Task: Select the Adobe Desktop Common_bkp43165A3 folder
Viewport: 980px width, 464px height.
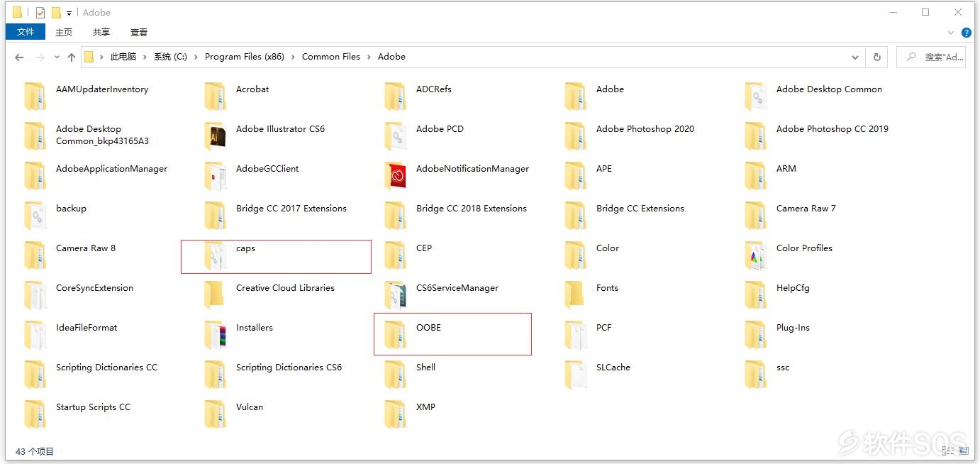Action: point(102,135)
